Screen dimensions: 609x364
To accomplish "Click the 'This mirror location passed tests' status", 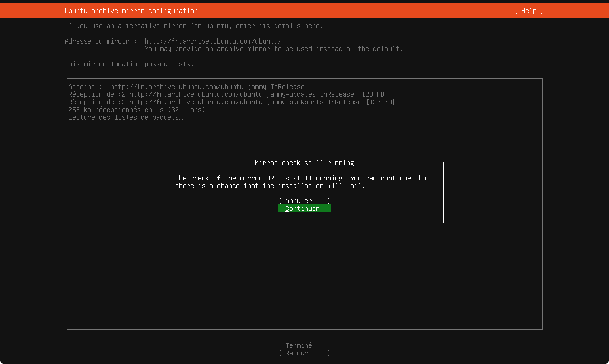I will [x=129, y=64].
